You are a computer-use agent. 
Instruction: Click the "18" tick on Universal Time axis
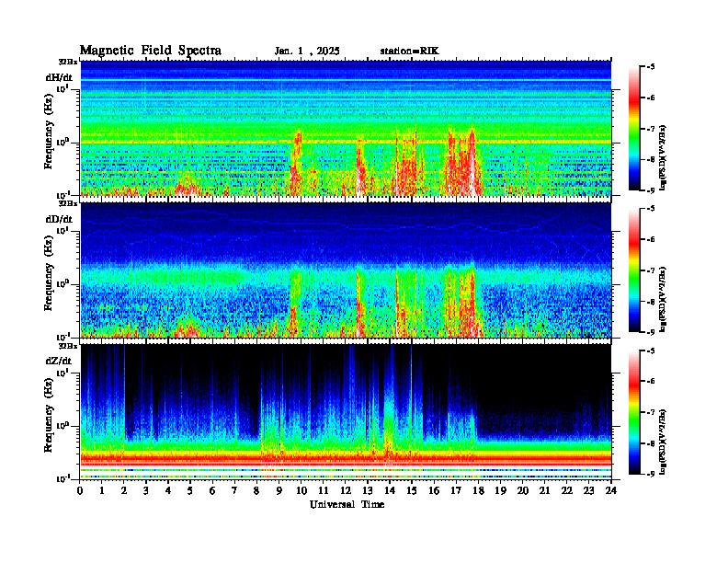pyautogui.click(x=478, y=490)
